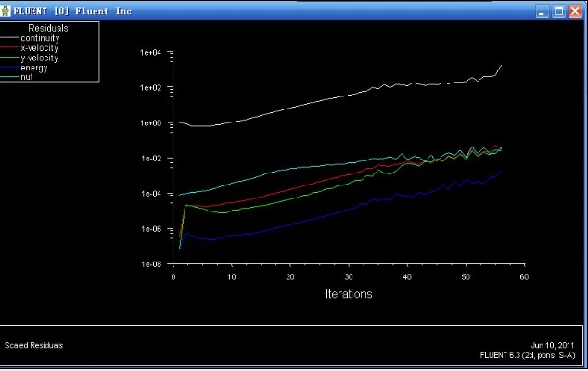This screenshot has height=371, width=588.
Task: Click the y-velocity legend label
Action: point(39,58)
